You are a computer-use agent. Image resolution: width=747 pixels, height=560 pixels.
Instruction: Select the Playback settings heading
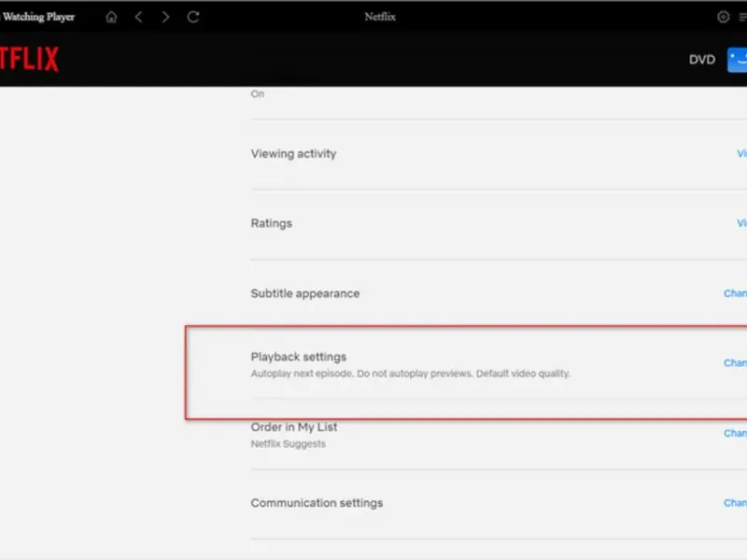coord(298,357)
